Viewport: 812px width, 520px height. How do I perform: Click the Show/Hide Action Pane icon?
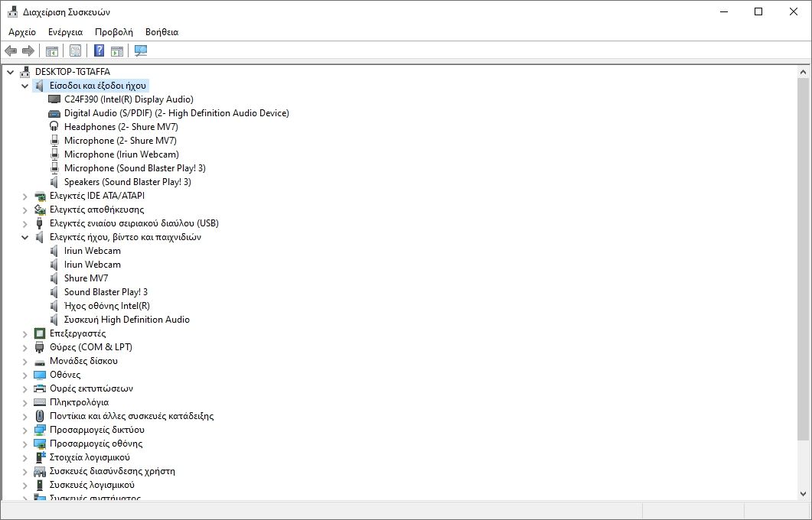tap(119, 50)
